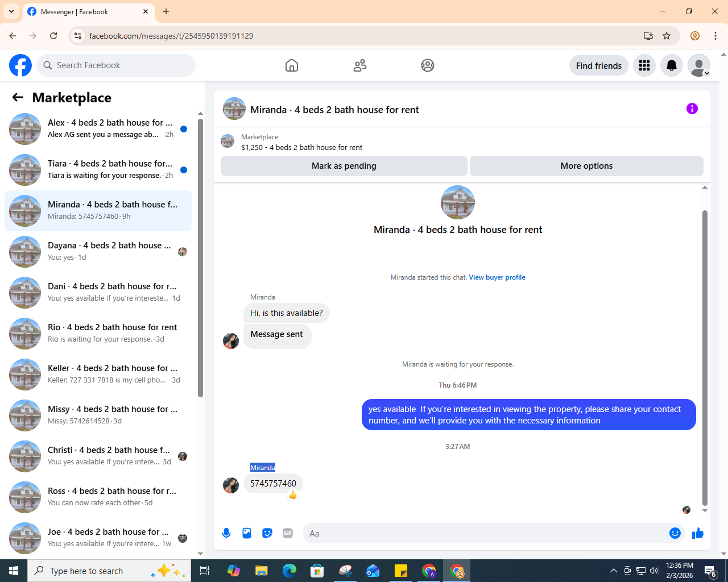Open the Home feed icon

292,65
